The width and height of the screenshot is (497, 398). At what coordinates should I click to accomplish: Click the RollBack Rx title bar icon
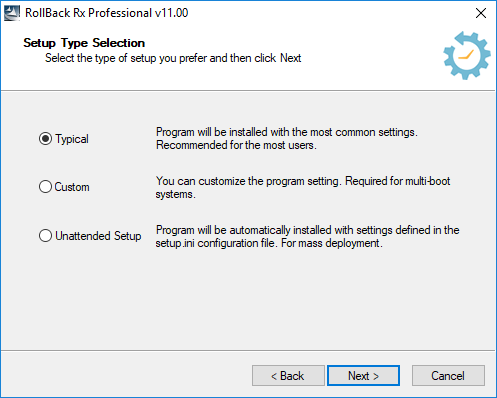coord(12,13)
